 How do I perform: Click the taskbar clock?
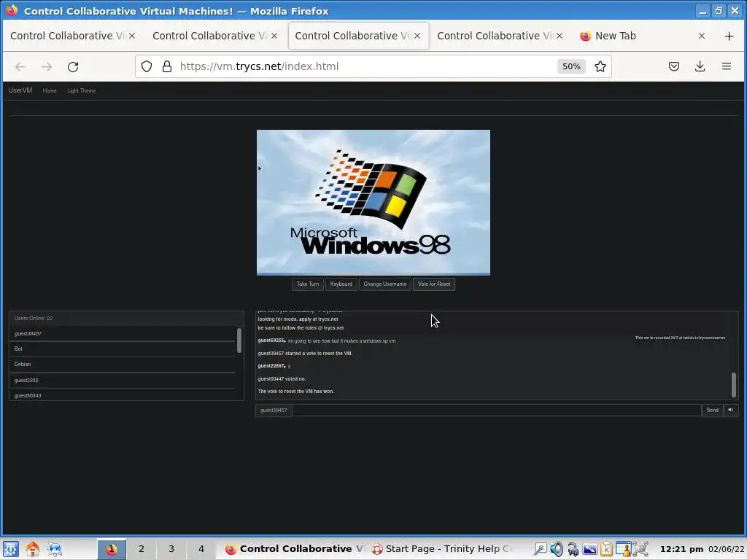(702, 549)
